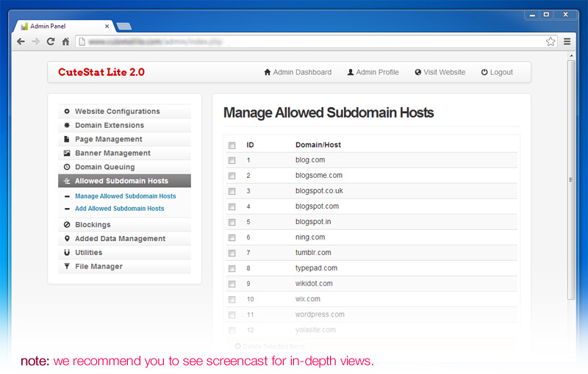Image resolution: width=588 pixels, height=374 pixels.
Task: Check the box for blogspot.in
Action: (x=232, y=222)
